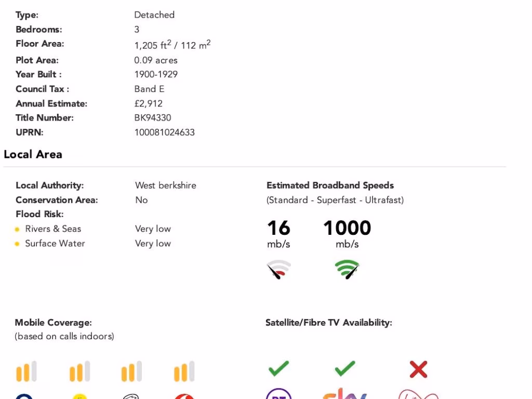The width and height of the screenshot is (532, 399).
Task: Click the signal bars above the Vodafone logo
Action: click(184, 371)
